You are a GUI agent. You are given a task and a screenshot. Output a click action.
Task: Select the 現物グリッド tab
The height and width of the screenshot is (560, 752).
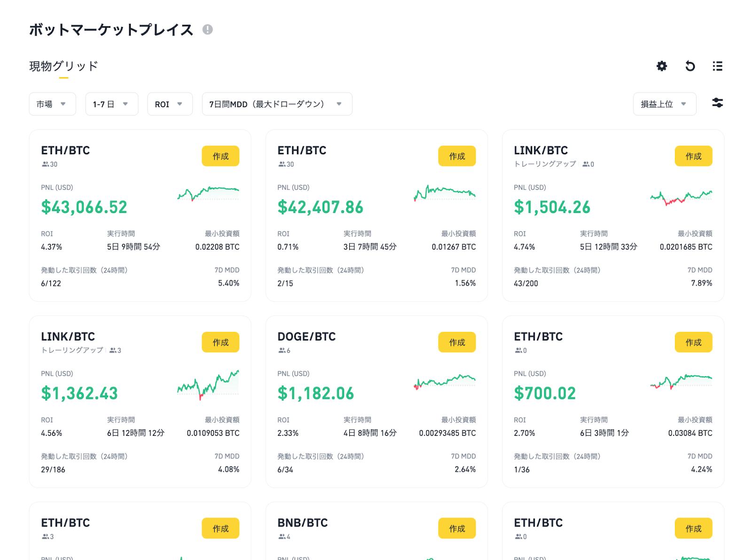pyautogui.click(x=63, y=66)
